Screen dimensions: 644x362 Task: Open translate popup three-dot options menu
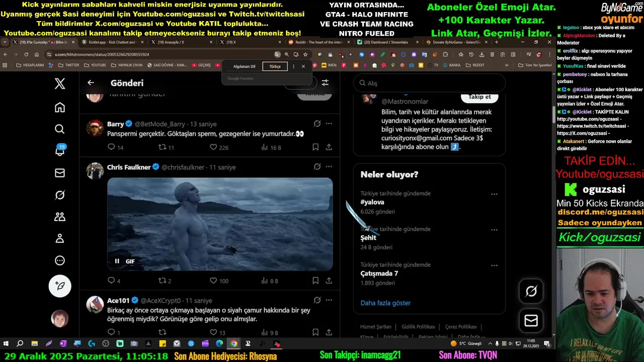[293, 66]
